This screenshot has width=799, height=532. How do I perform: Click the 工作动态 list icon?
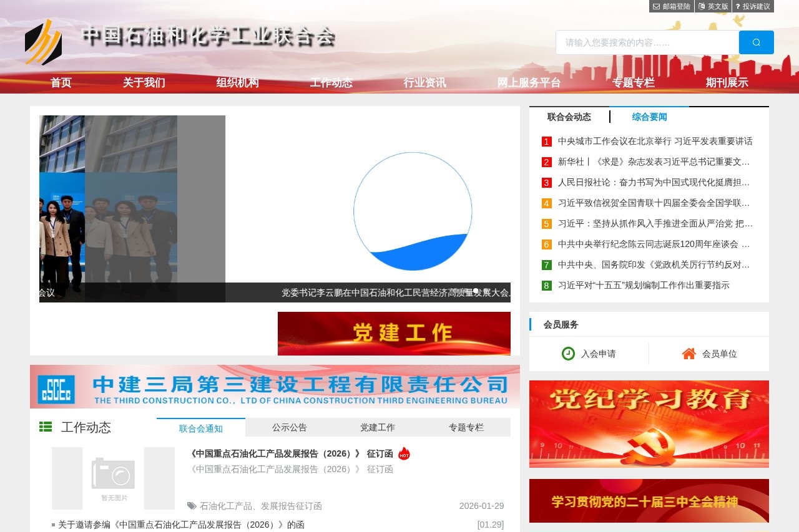click(x=46, y=427)
